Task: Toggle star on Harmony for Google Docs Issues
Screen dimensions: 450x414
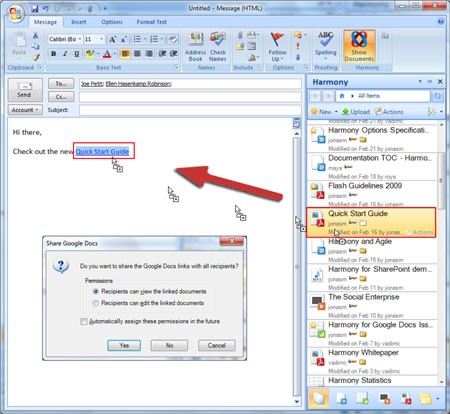Action: point(314,325)
